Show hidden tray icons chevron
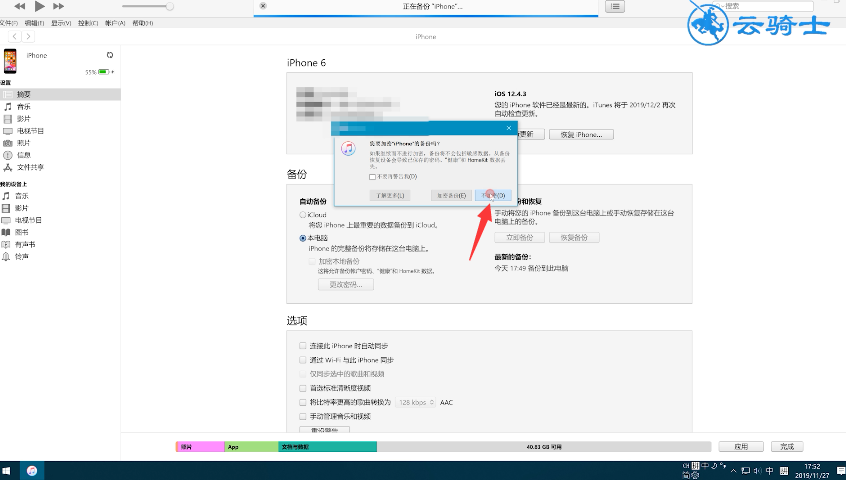The height and width of the screenshot is (480, 846). pos(733,471)
